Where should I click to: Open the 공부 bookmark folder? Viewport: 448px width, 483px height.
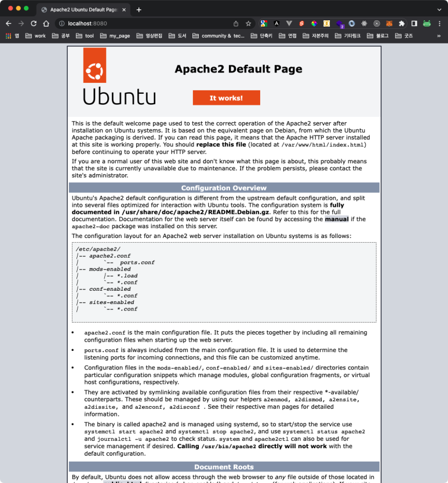pyautogui.click(x=61, y=36)
